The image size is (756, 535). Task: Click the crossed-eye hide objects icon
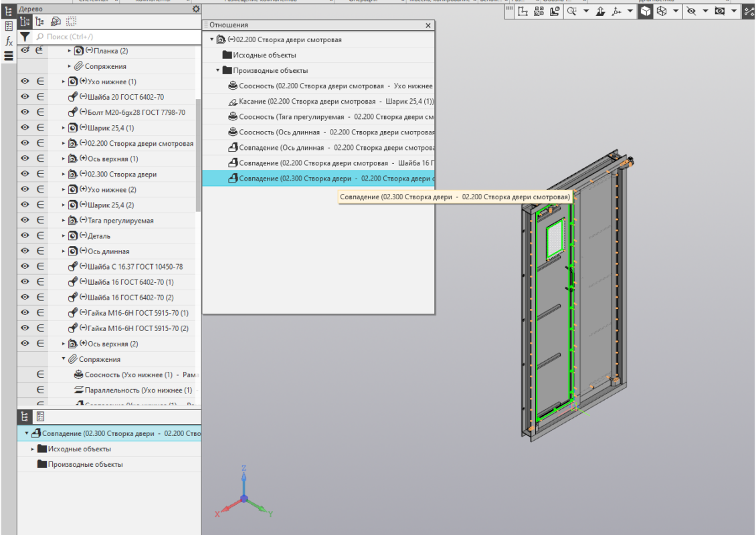691,11
